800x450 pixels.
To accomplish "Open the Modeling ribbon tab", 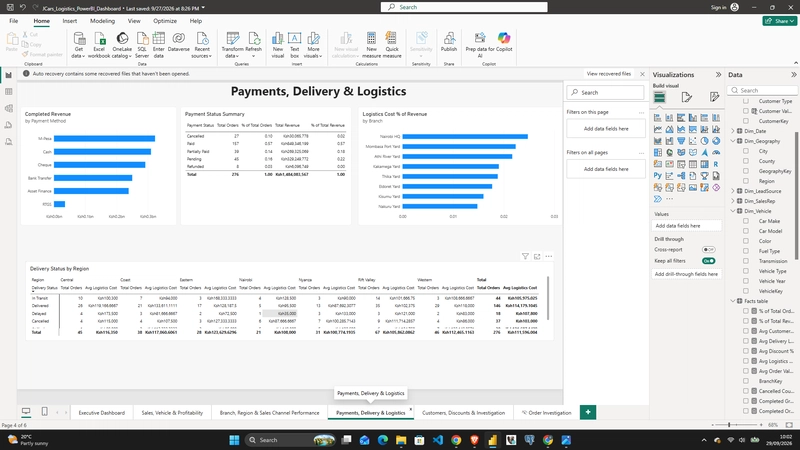I will click(103, 21).
